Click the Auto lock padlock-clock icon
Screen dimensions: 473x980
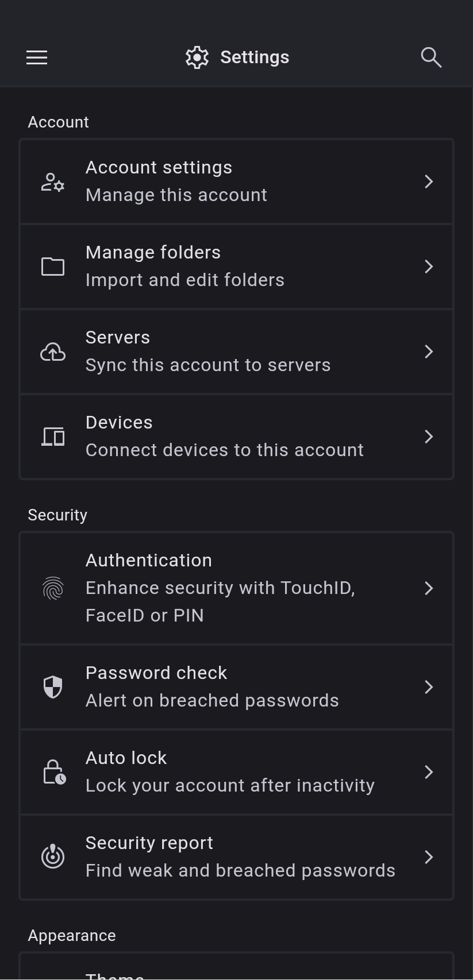pos(54,772)
